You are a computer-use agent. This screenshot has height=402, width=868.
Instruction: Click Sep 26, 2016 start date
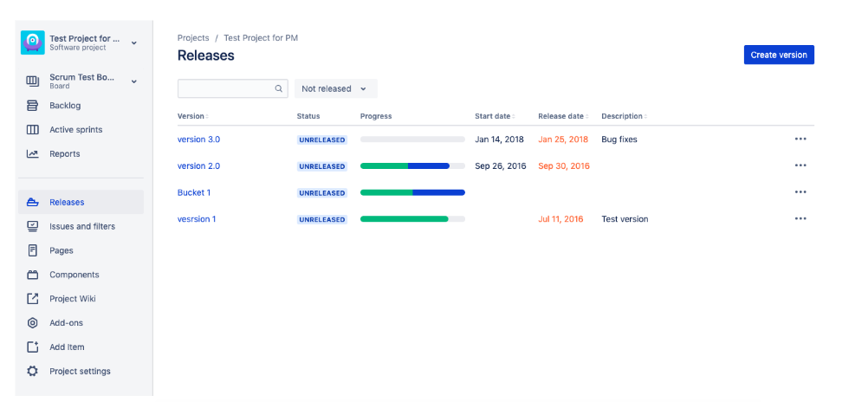pyautogui.click(x=501, y=166)
